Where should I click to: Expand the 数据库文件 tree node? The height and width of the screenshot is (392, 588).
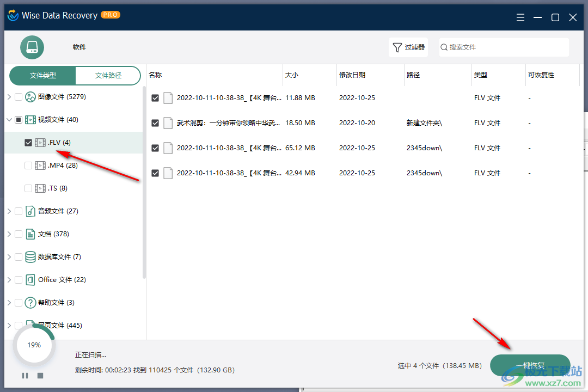pos(9,257)
